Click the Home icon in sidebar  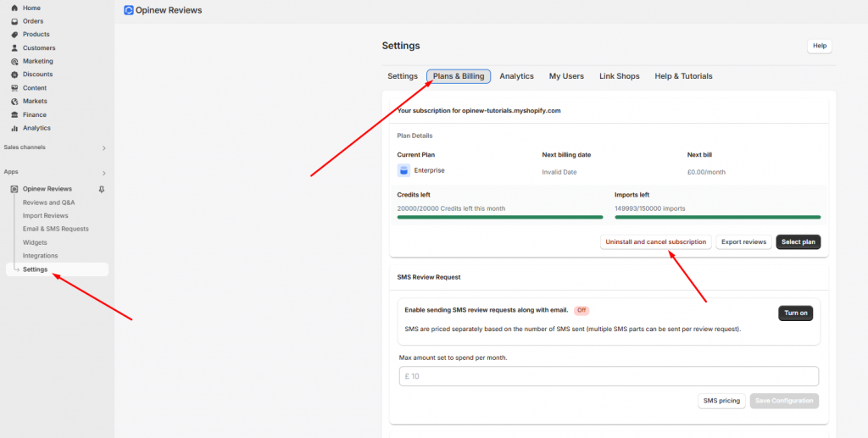(x=14, y=8)
